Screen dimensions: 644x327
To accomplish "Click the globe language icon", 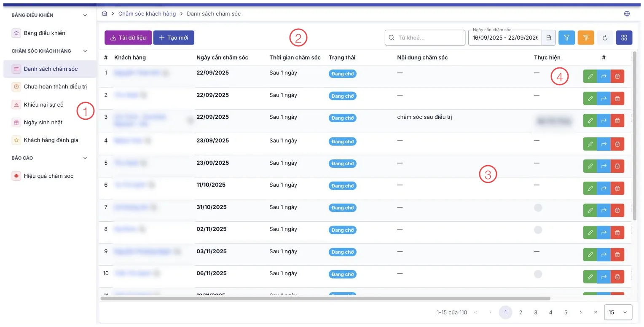I will coord(627,13).
